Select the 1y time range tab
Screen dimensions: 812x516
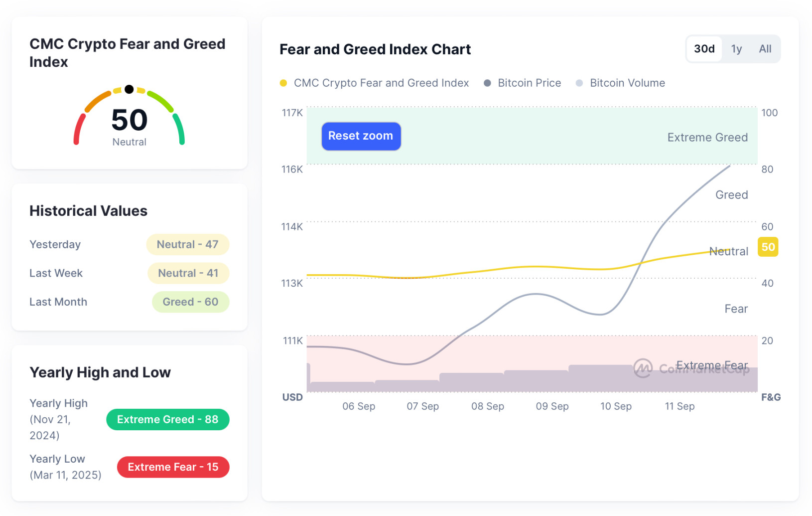(x=736, y=49)
